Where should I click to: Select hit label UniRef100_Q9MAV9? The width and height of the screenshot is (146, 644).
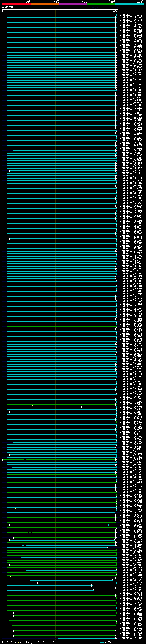tap(131, 60)
